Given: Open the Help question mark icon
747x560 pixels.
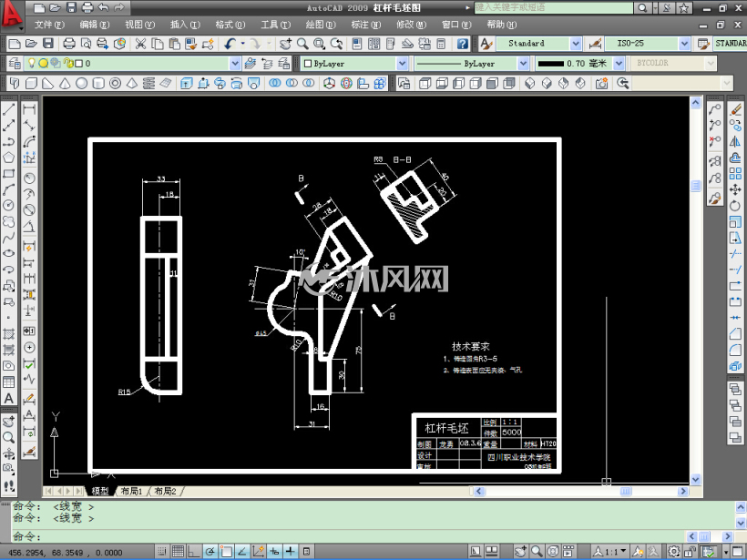Looking at the screenshot, I should click(462, 44).
